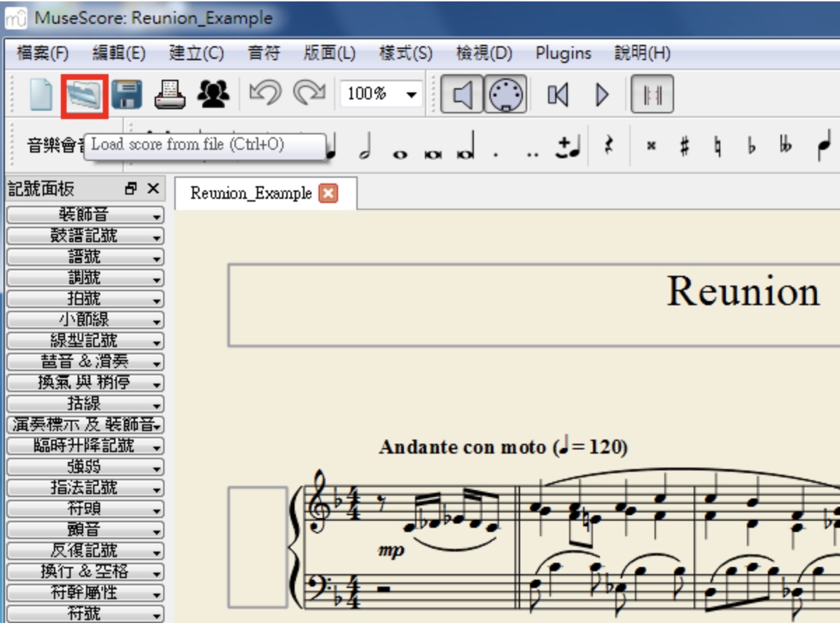840x630 pixels.
Task: Select the double whole note (breve) duration
Action: click(x=433, y=153)
